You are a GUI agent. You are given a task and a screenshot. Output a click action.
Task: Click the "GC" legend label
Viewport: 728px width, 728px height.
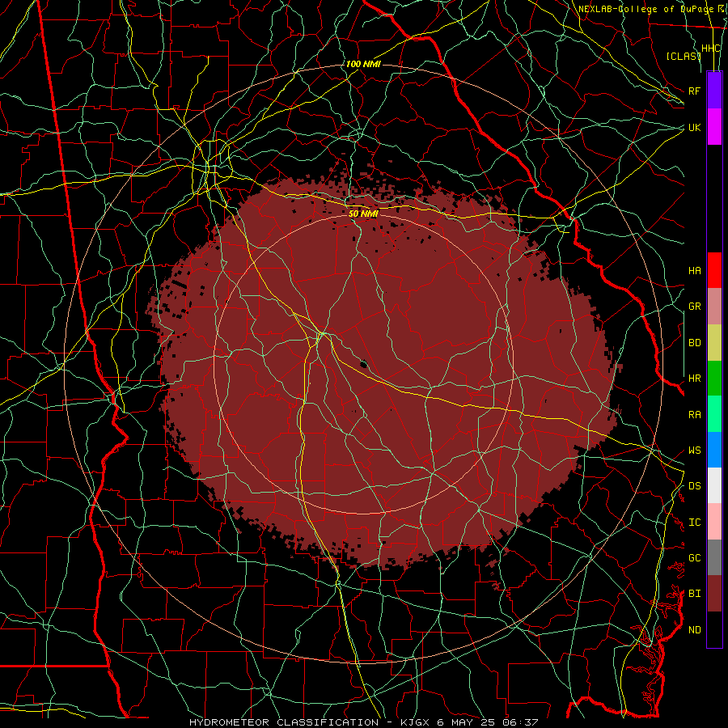694,558
